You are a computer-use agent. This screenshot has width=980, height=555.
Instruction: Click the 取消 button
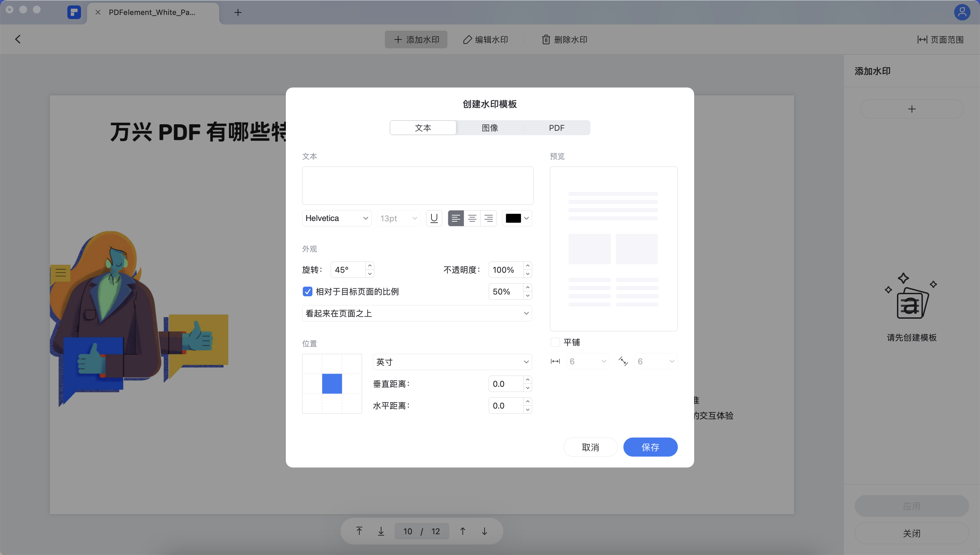(x=590, y=447)
